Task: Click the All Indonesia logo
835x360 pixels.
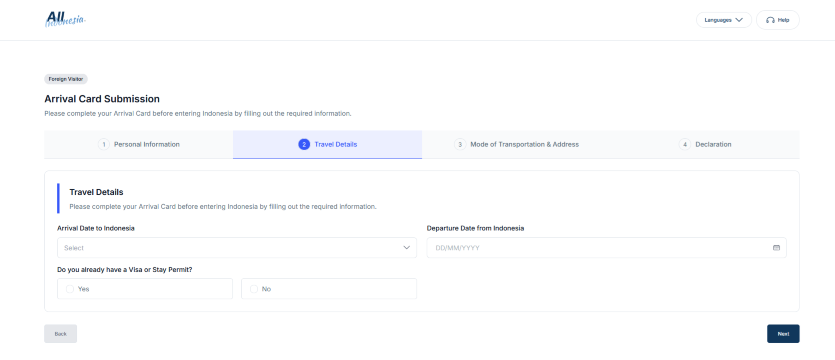Action: pos(65,19)
